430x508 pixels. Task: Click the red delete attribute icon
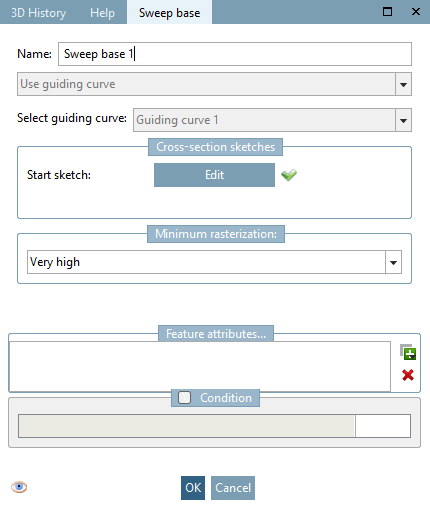click(x=408, y=375)
